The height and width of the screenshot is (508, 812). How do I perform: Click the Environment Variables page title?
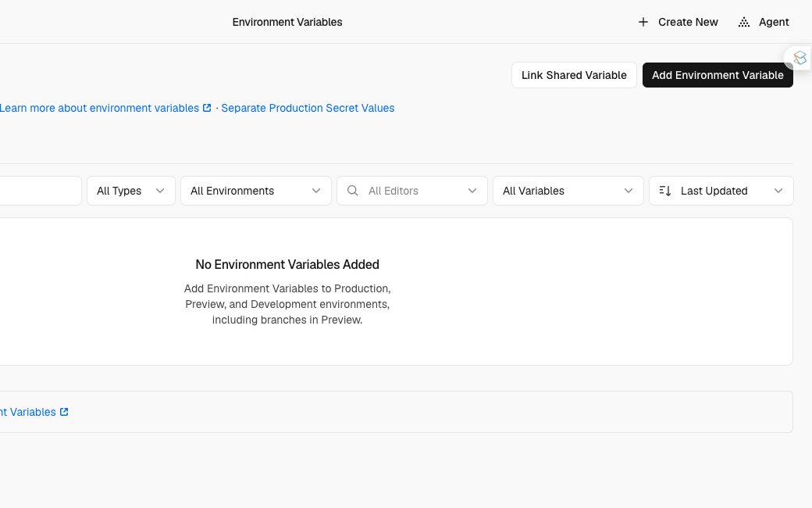point(287,22)
